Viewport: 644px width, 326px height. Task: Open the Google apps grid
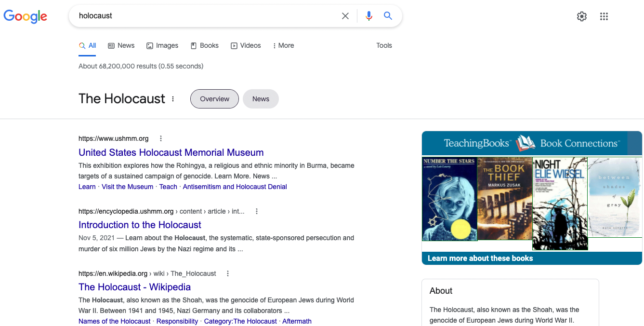click(604, 16)
